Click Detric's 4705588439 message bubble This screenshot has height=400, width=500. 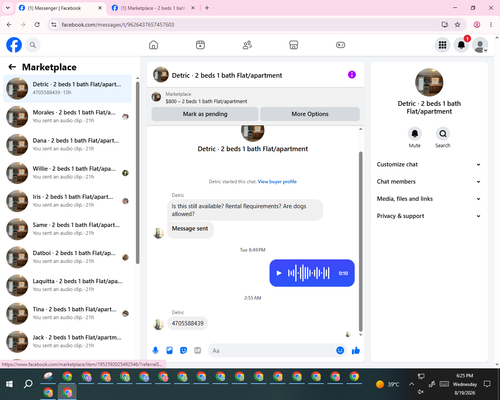coord(187,323)
